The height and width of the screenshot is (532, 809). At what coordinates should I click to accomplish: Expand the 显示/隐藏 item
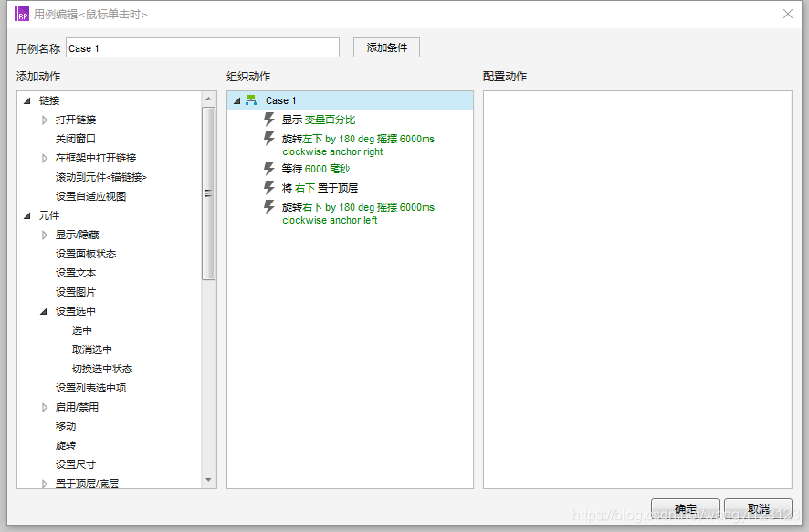click(45, 235)
